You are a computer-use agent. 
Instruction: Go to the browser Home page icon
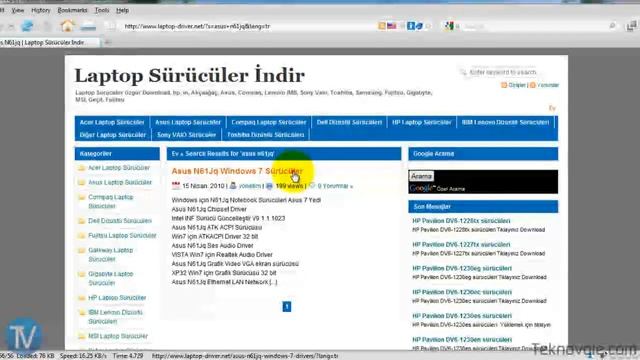(x=67, y=26)
